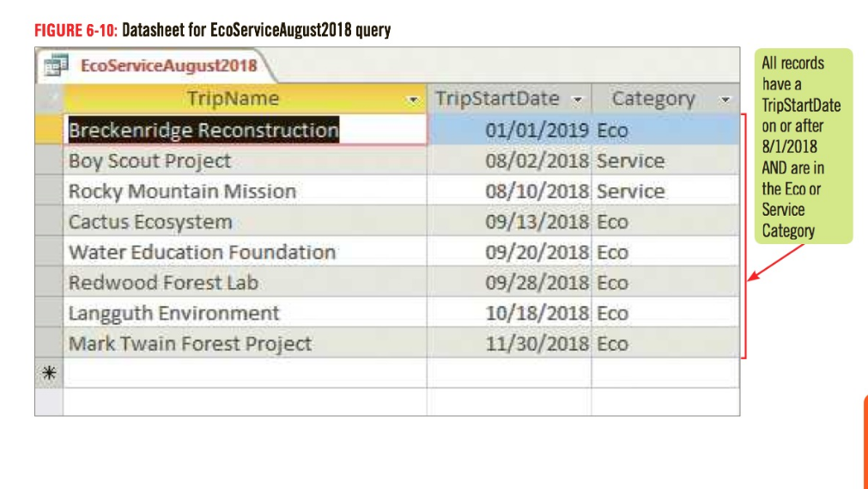Click the Water Education Foundation cell
The width and height of the screenshot is (868, 489).
[246, 252]
